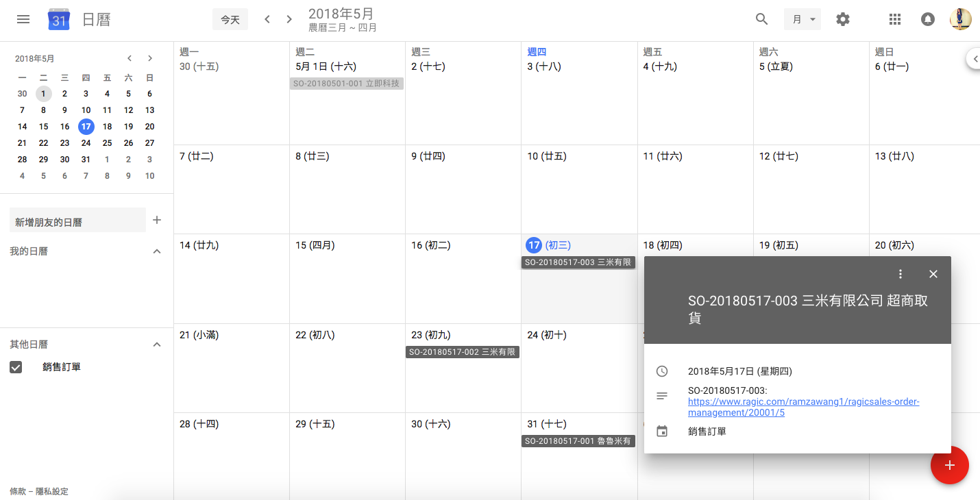Open the settings gear menu
Viewport: 980px width, 500px height.
(x=843, y=19)
